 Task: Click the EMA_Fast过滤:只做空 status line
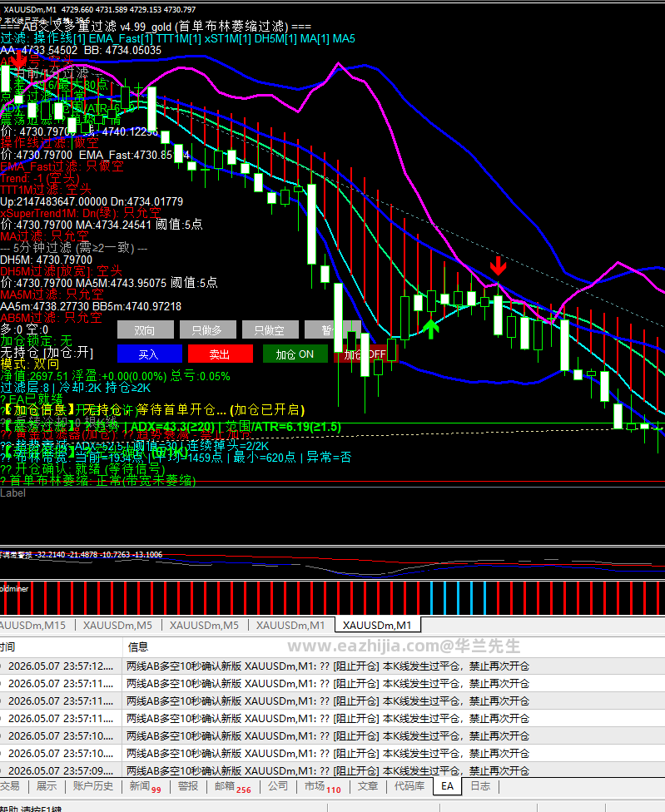tap(62, 166)
